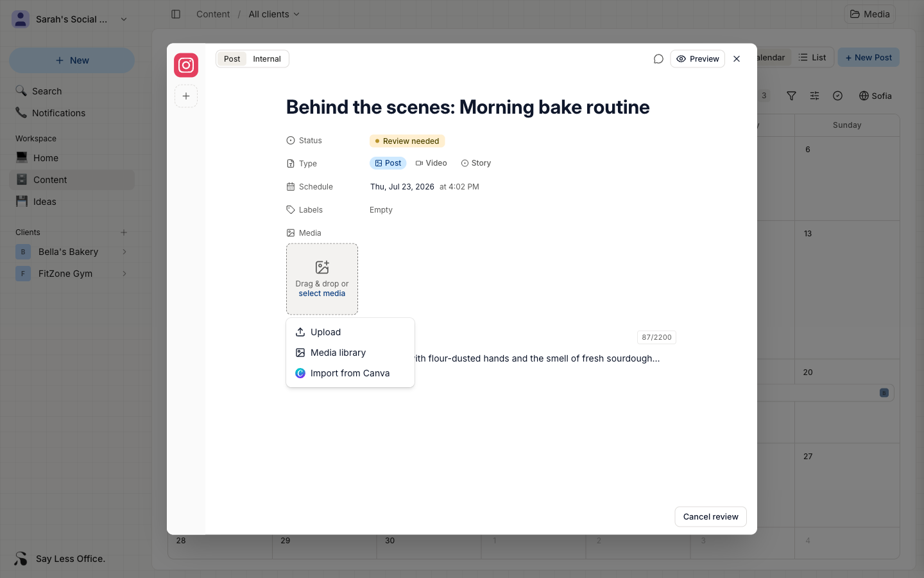This screenshot has height=578, width=924.
Task: Open Search in the sidebar
Action: point(72,91)
